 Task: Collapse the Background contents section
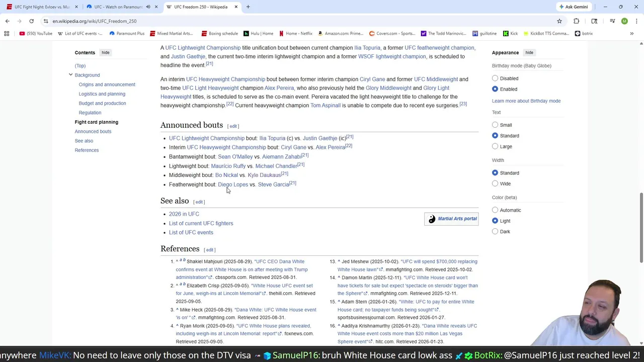(x=71, y=75)
